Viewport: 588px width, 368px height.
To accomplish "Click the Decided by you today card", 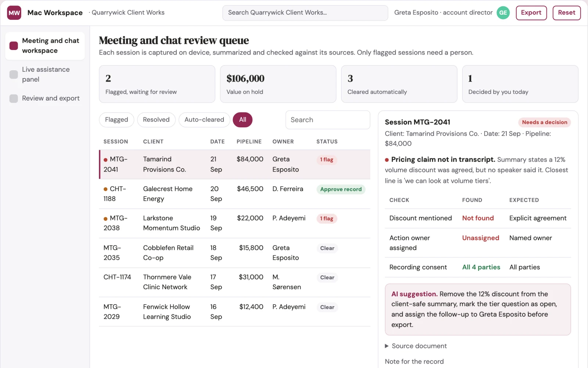I will [520, 84].
